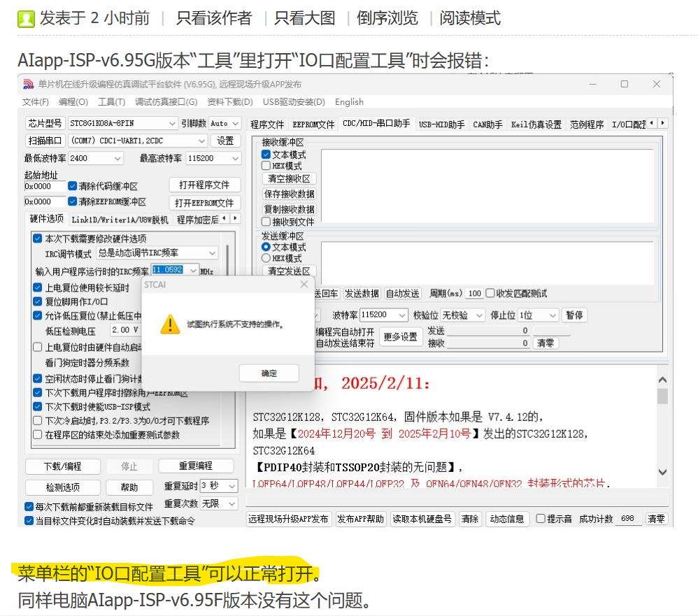This screenshot has height=616, width=698.
Task: Close the AIapp-ISP application window
Action: point(657,84)
